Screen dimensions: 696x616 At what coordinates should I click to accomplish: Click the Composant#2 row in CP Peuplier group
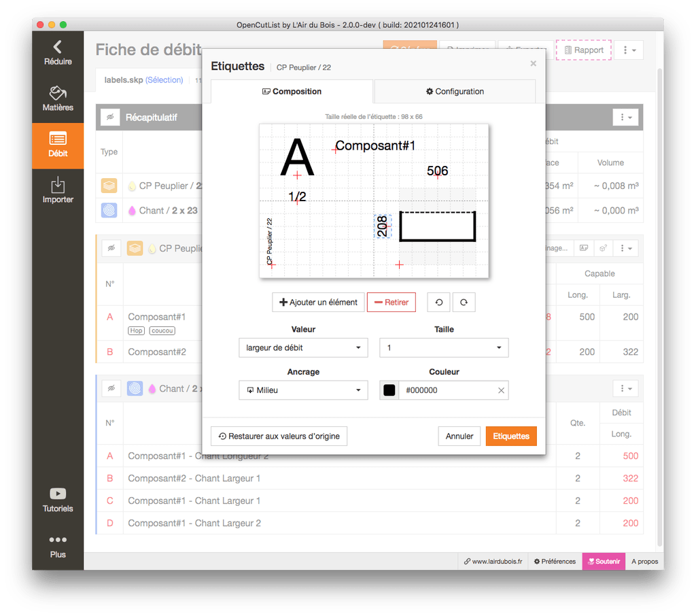[369, 352]
